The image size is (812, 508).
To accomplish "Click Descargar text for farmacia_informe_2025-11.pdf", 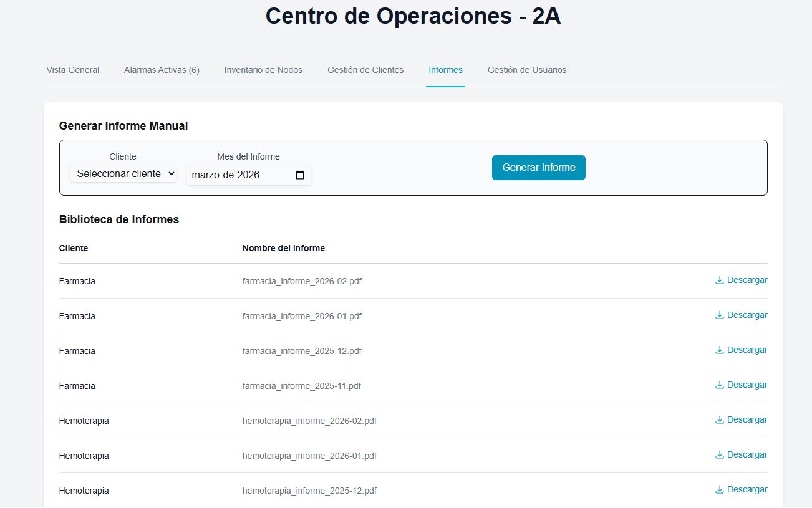I will coord(747,385).
